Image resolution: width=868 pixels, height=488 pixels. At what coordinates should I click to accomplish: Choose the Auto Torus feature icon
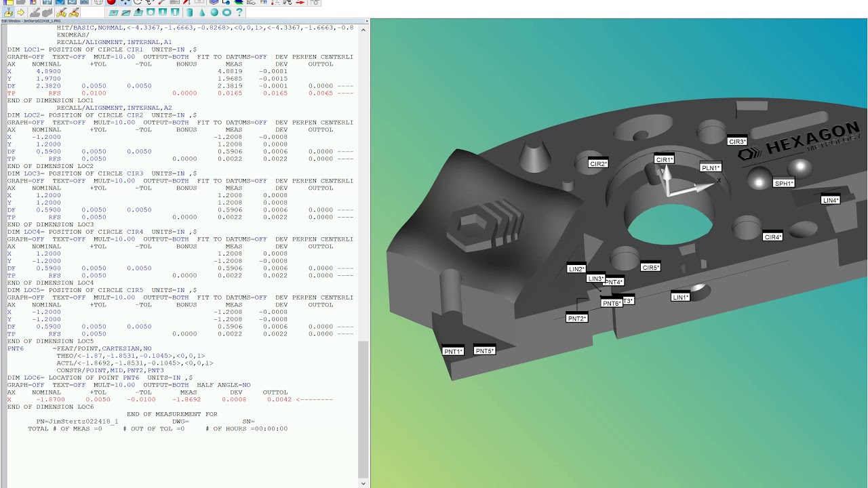[x=226, y=12]
